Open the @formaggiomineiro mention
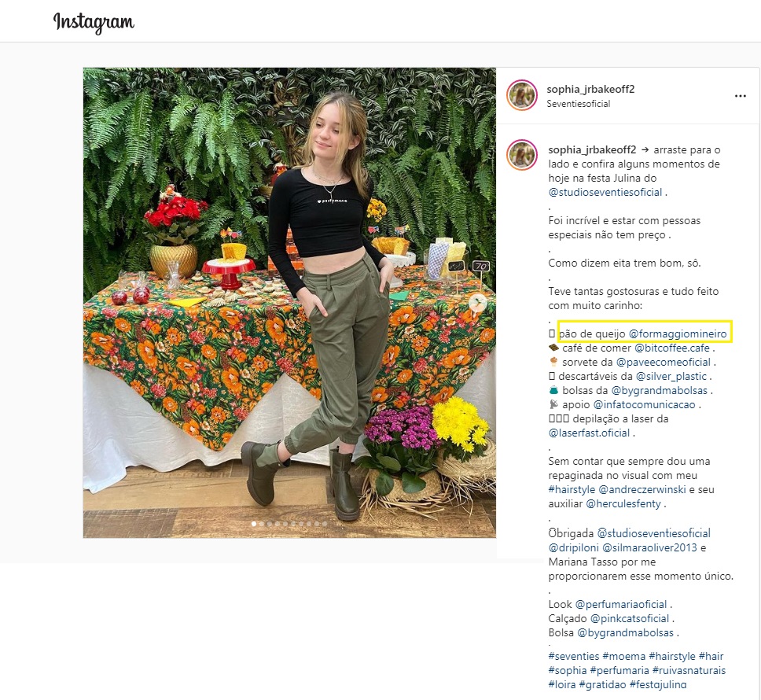 (678, 333)
